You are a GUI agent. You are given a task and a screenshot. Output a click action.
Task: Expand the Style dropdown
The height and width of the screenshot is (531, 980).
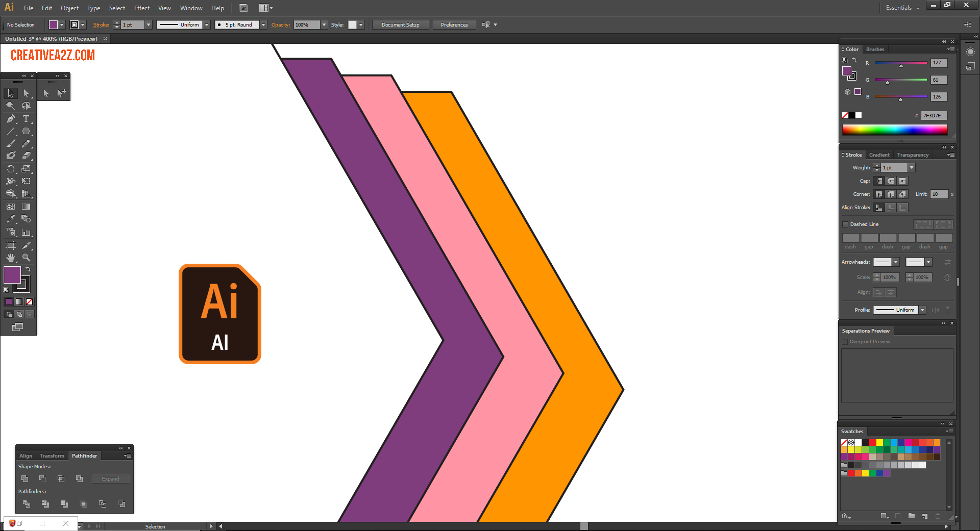coord(361,24)
